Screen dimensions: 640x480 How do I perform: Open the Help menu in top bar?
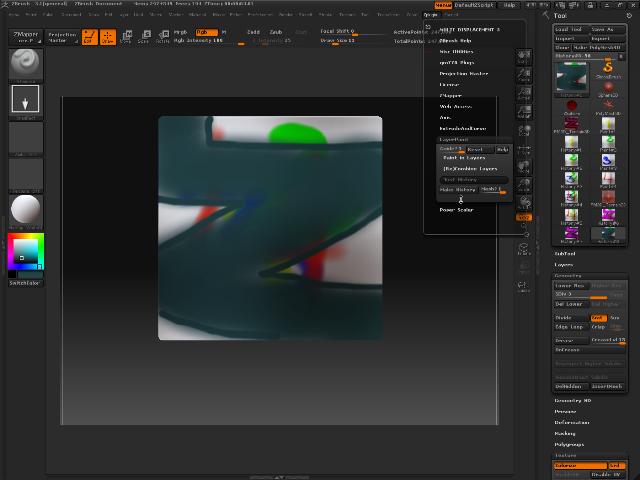(x=509, y=5)
